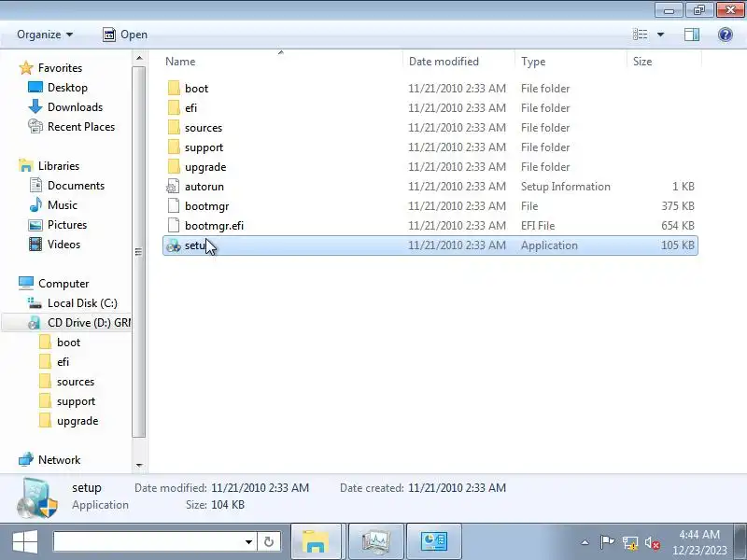
Task: Open the Documents library
Action: (66, 185)
